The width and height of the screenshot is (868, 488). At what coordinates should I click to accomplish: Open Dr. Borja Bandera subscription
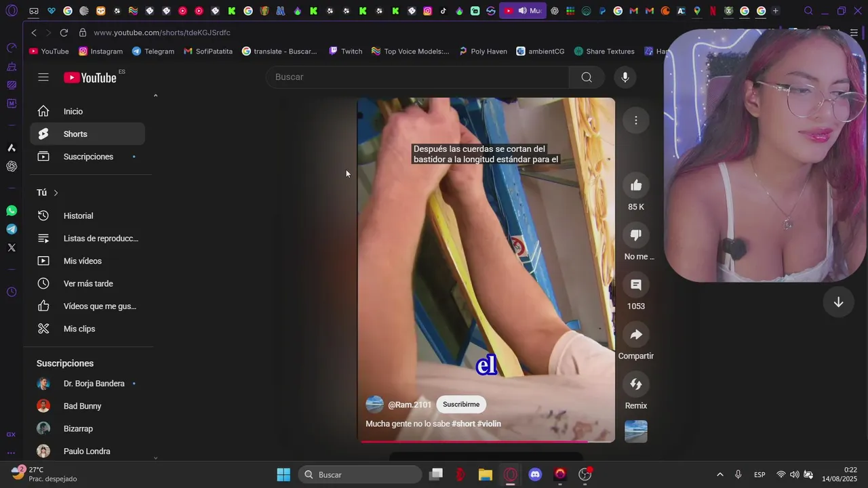(87, 384)
